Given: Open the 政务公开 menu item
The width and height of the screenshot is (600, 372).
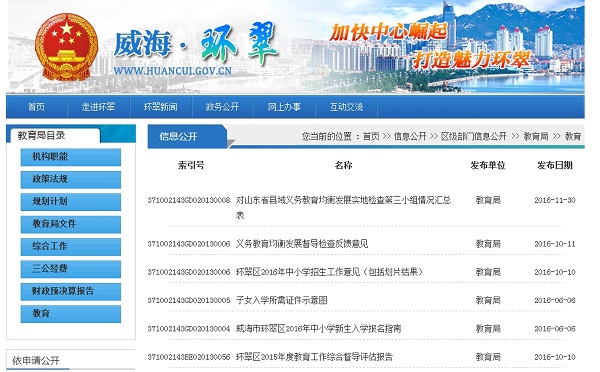Looking at the screenshot, I should point(222,107).
